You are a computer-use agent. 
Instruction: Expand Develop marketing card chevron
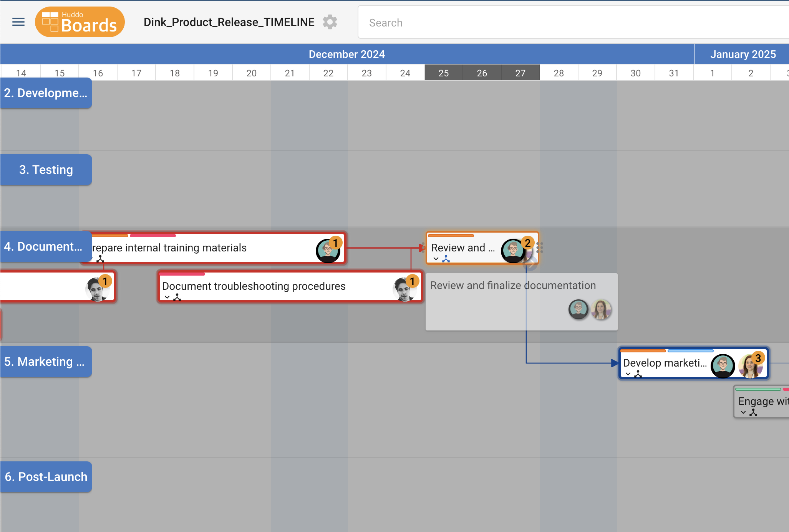pos(628,374)
